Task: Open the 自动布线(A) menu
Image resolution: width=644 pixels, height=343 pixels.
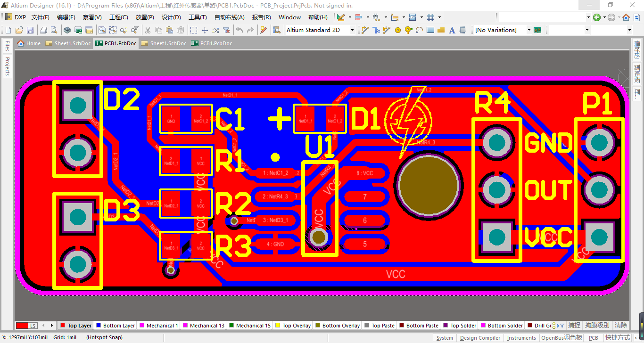Action: point(230,17)
